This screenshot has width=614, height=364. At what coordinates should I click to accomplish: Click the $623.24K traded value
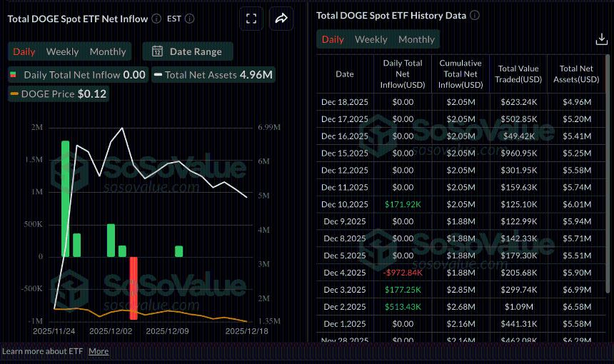point(518,102)
